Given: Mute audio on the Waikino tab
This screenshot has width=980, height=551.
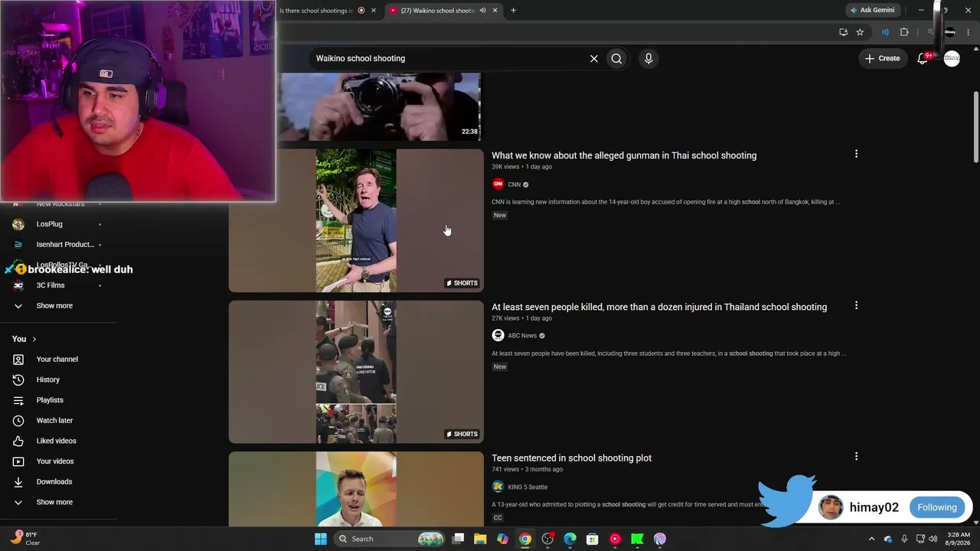Looking at the screenshot, I should 482,10.
